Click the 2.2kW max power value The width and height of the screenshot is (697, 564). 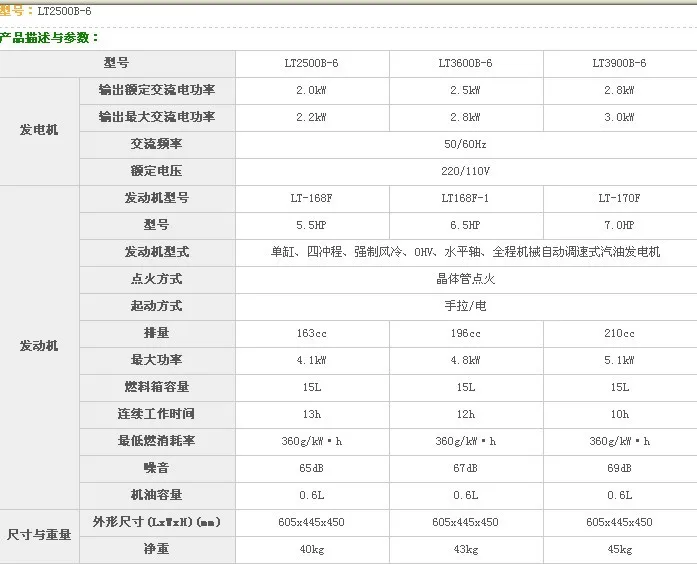coord(311,117)
